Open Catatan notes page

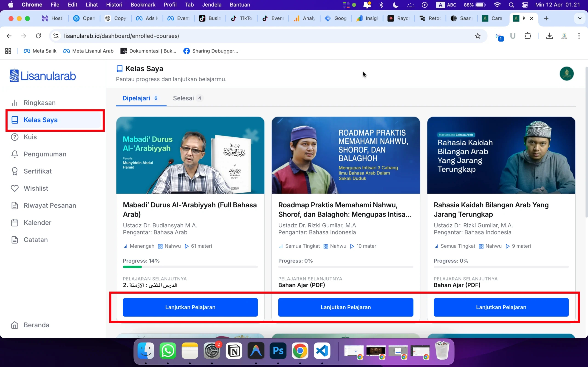coord(35,239)
